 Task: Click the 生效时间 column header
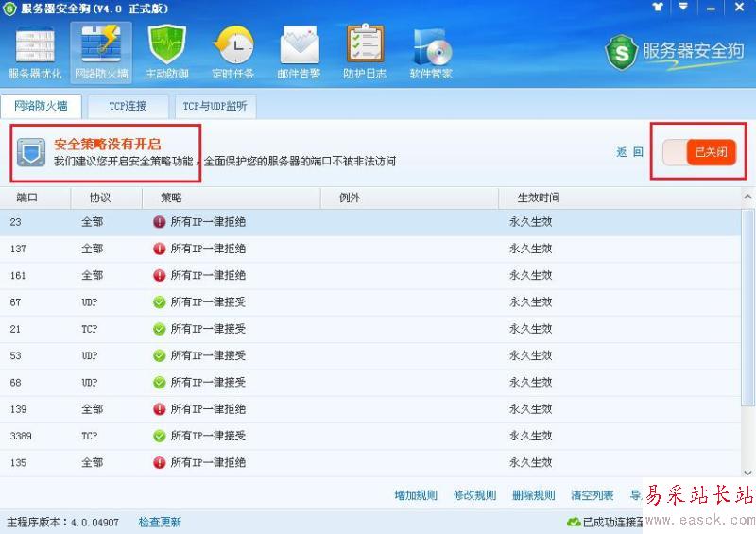[x=620, y=198]
